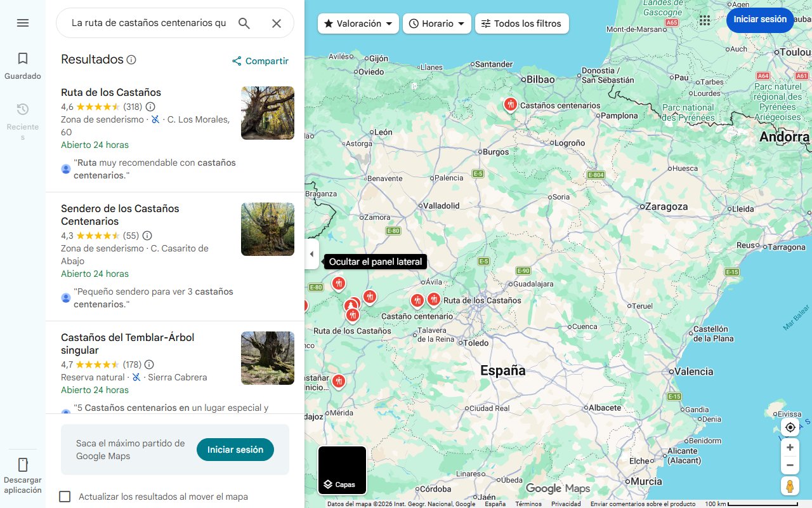Open the Google apps grid icon
The image size is (812, 508).
704,20
